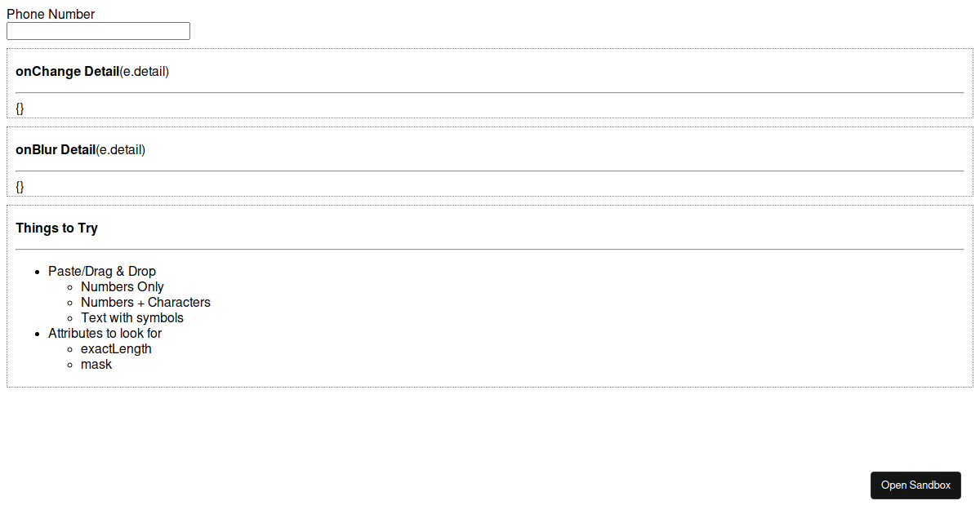Click the e.detail text next to onChange Detail
Image resolution: width=980 pixels, height=514 pixels.
tap(145, 72)
